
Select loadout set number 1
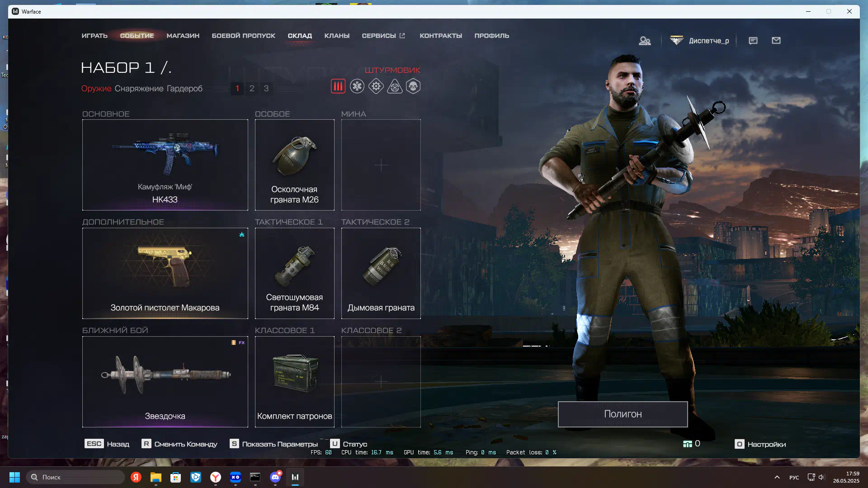click(x=237, y=89)
